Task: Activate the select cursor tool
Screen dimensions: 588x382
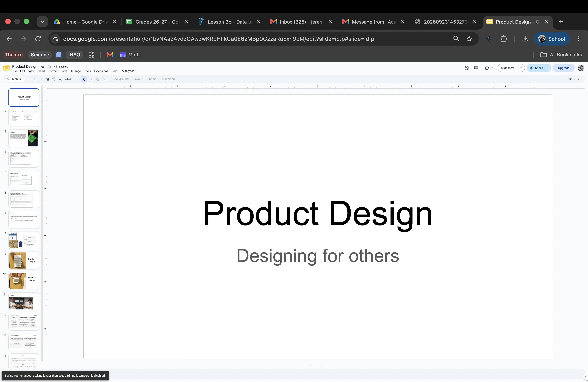Action: 84,79
